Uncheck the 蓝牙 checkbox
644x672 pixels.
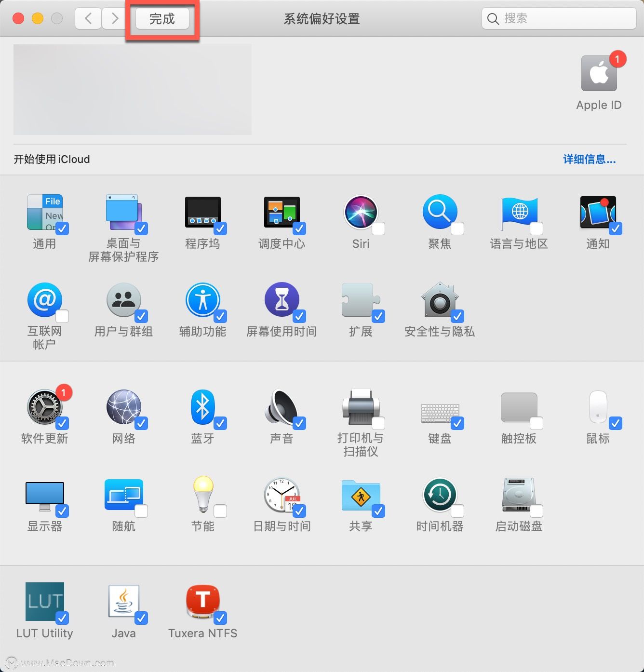point(221,423)
